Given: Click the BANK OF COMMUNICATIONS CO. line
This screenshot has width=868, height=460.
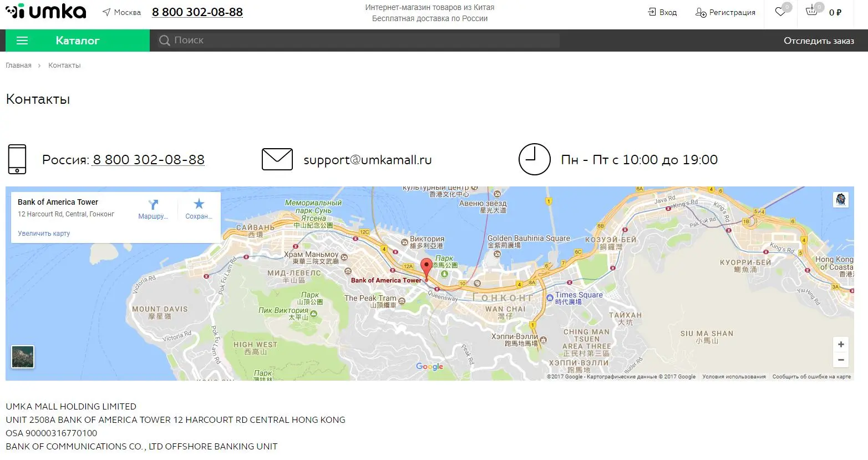Looking at the screenshot, I should (141, 447).
